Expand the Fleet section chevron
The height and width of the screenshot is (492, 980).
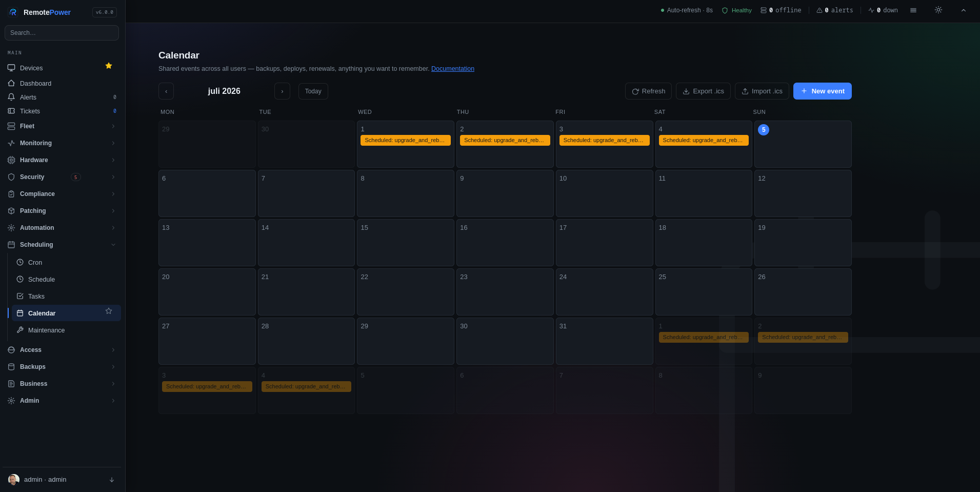pos(113,126)
